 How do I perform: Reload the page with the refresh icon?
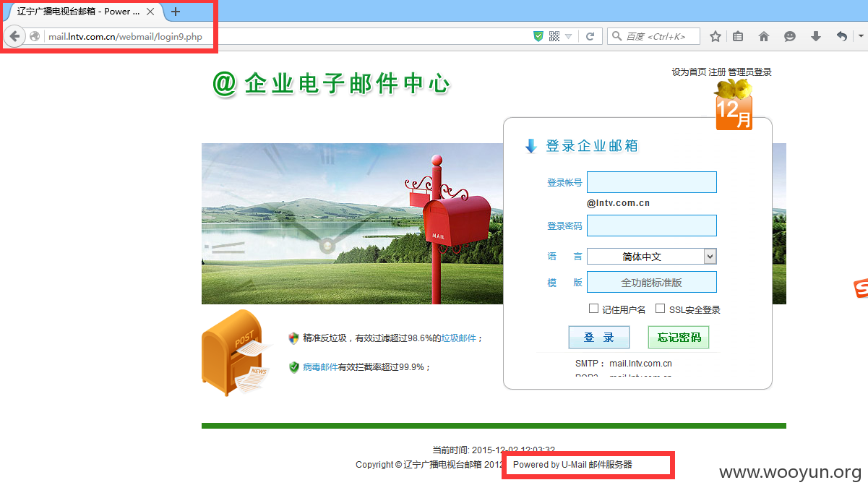[x=590, y=36]
